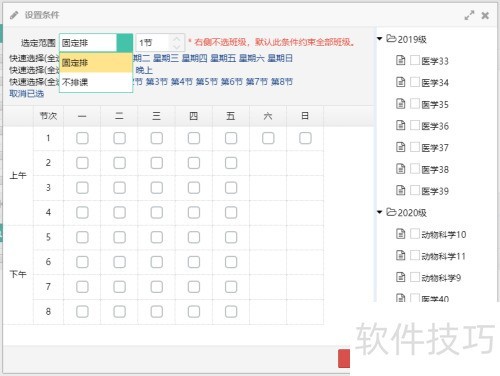The height and width of the screenshot is (376, 500).
Task: Check period 1 on Sunday (日)
Action: pos(305,138)
